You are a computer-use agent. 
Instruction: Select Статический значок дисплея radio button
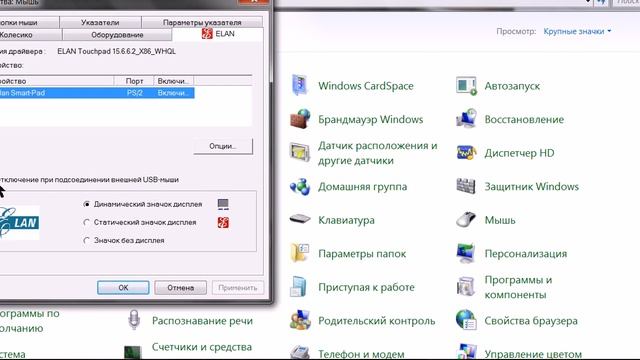pos(87,222)
